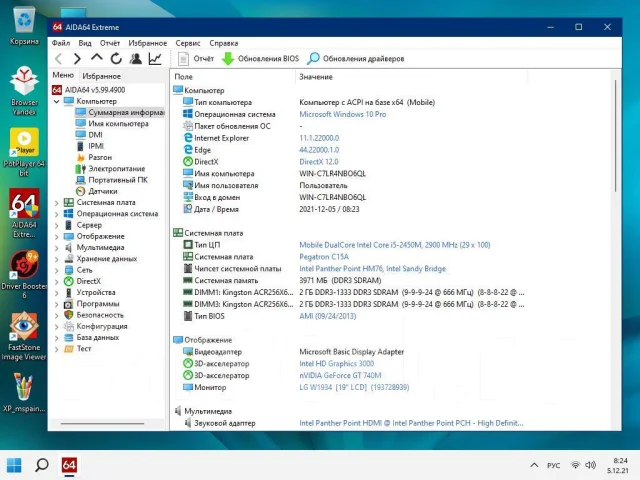
Task: Open the Pegatron C15A link
Action: tap(324, 257)
